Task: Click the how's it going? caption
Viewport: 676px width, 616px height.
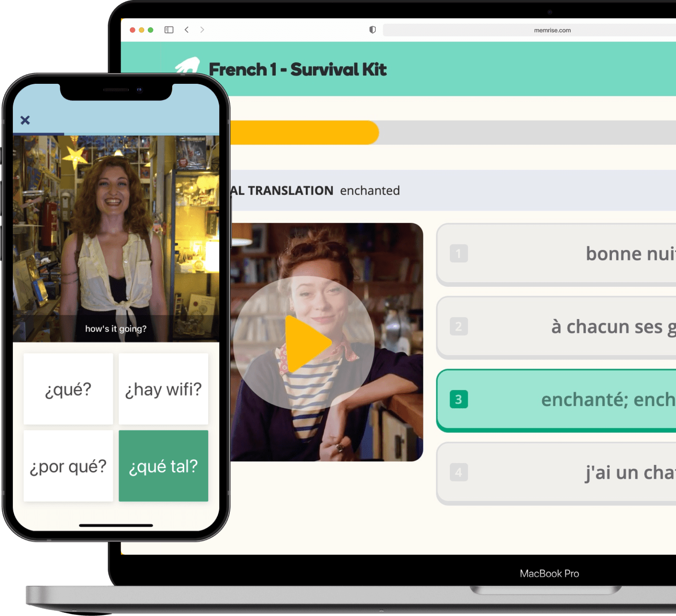Action: (x=116, y=329)
